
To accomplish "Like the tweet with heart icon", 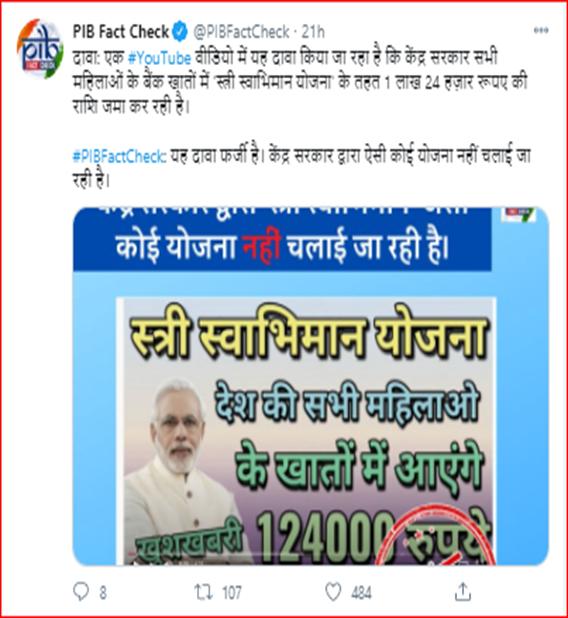I will (333, 592).
